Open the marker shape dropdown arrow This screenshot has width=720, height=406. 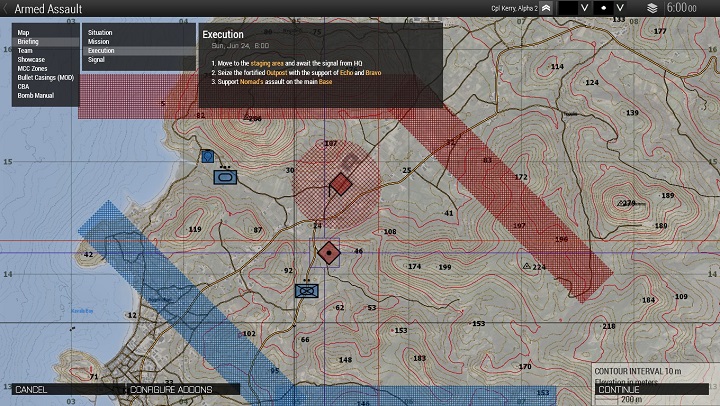click(x=620, y=8)
